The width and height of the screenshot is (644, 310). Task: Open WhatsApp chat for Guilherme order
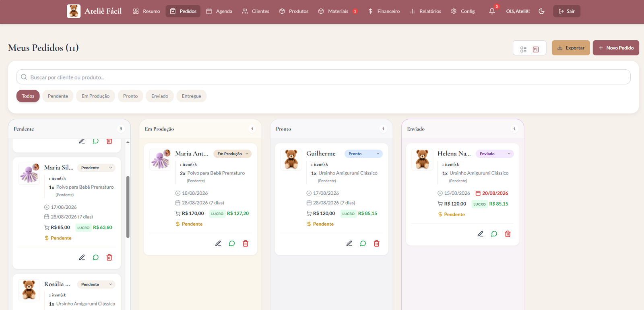(x=363, y=243)
